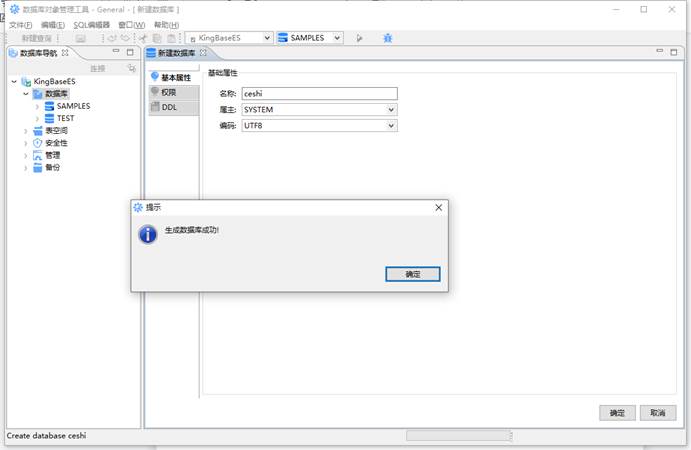The image size is (691, 450).
Task: Minimize the 数据库导航 panel
Action: (x=116, y=51)
